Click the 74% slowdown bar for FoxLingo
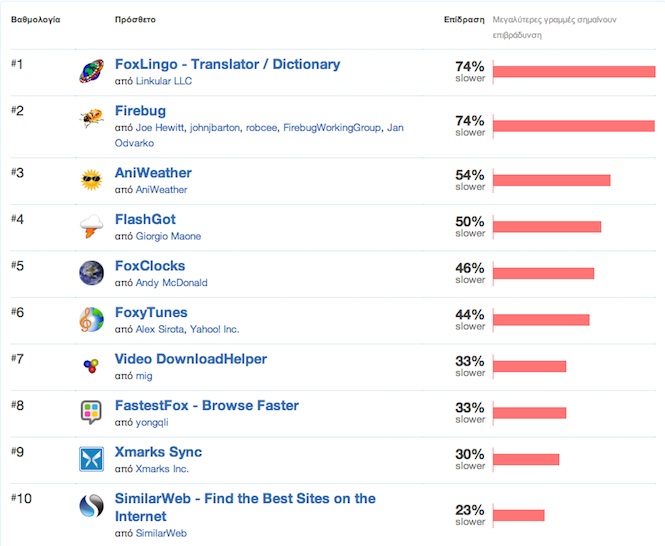The image size is (665, 546). 573,72
